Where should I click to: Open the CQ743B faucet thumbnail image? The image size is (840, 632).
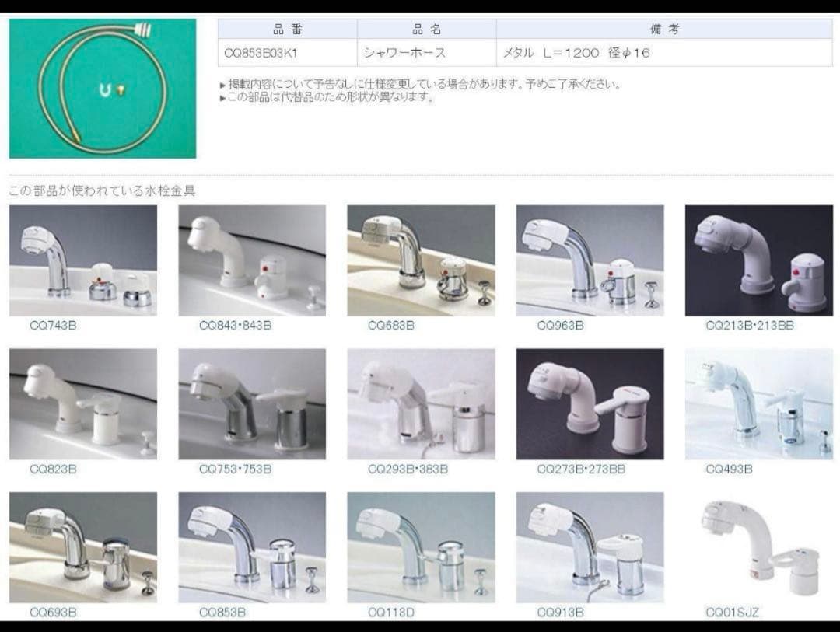[83, 260]
